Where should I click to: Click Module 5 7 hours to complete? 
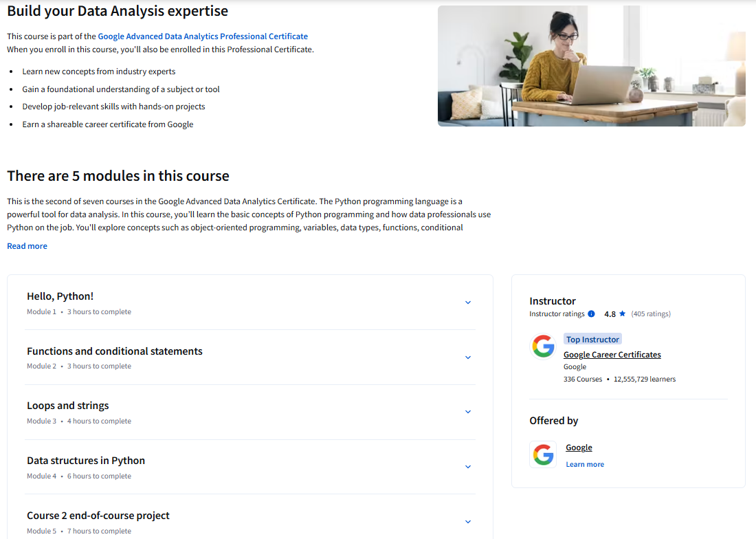click(79, 531)
